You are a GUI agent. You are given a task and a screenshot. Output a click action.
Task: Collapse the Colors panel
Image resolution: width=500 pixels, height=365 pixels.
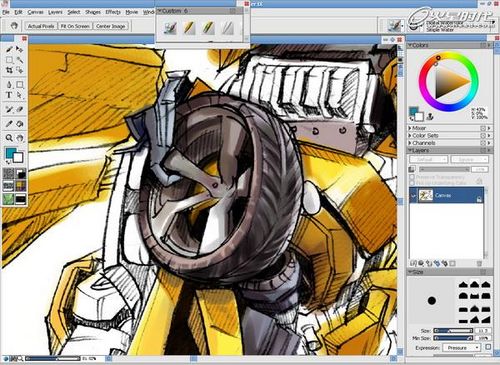coord(410,45)
